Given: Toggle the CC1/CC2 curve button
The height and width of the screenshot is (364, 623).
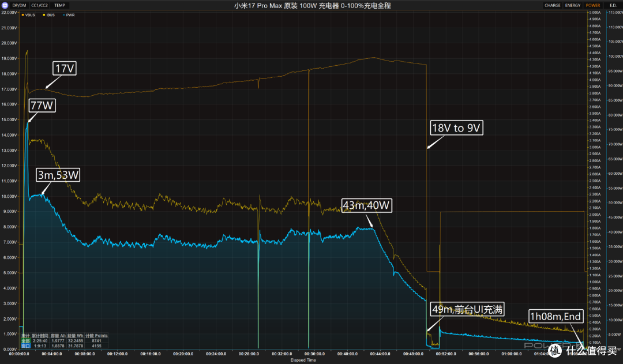Looking at the screenshot, I should pos(40,5).
